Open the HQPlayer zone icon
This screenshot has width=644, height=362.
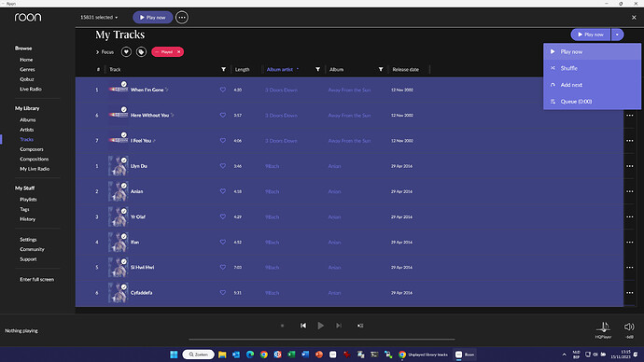[x=603, y=327]
